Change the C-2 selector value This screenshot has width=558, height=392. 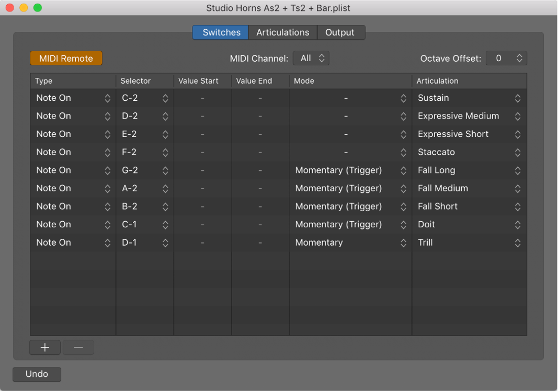coord(145,98)
